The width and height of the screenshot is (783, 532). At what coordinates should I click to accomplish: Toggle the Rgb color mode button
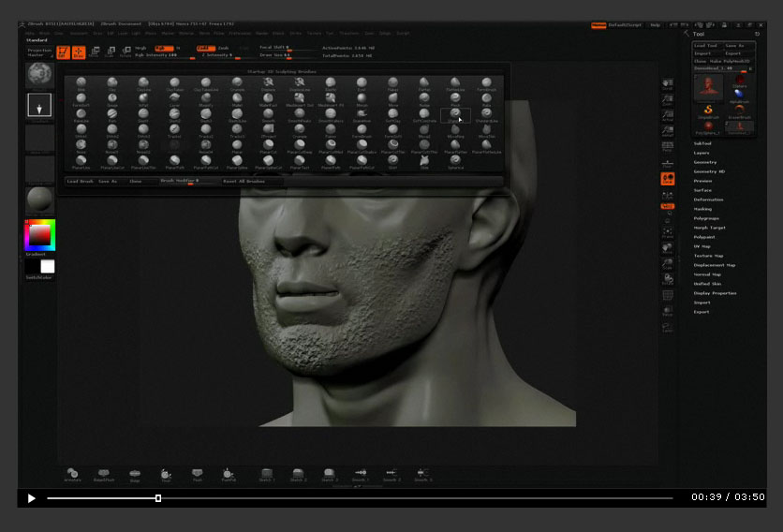click(x=163, y=48)
